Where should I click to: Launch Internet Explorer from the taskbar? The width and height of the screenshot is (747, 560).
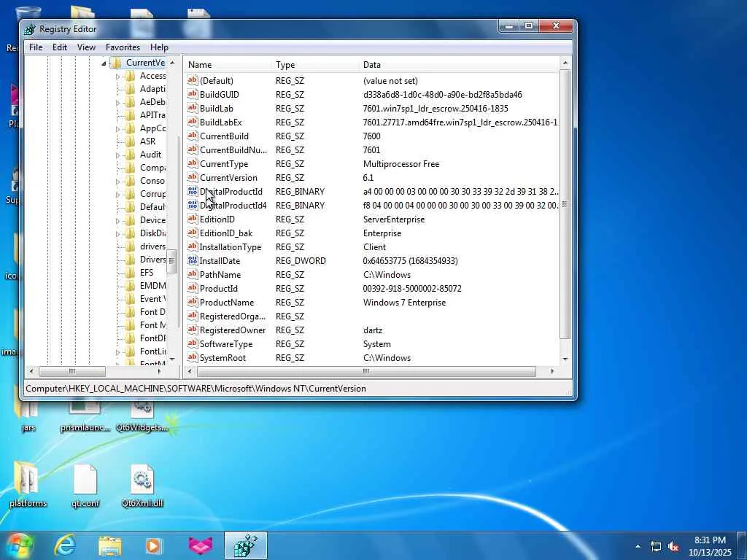tap(65, 545)
